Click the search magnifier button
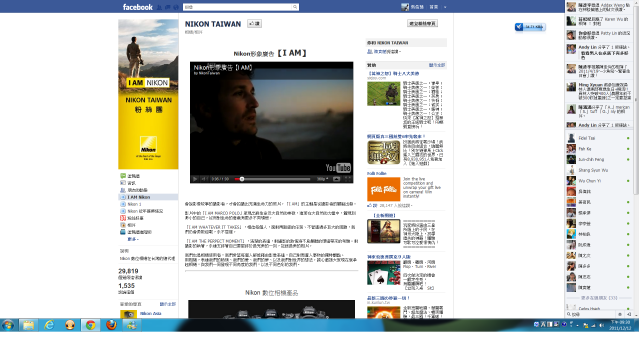This screenshot has width=640, height=360. tap(295, 7)
